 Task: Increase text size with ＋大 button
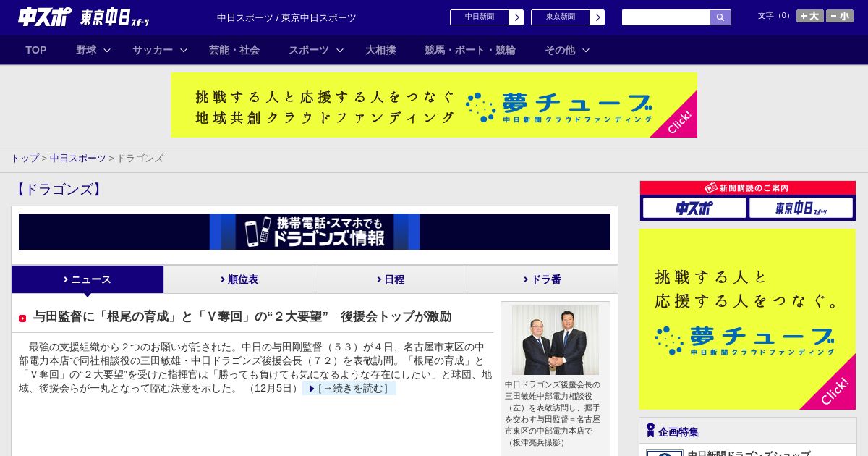[x=810, y=16]
